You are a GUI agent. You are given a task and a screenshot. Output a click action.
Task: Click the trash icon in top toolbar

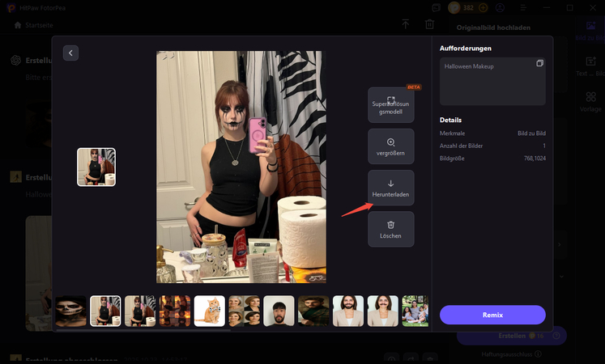click(429, 24)
